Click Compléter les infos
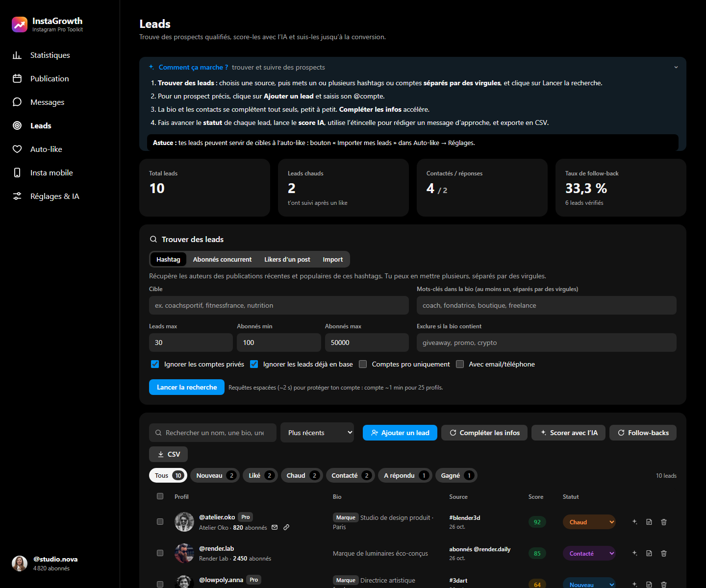The width and height of the screenshot is (706, 588). [484, 433]
